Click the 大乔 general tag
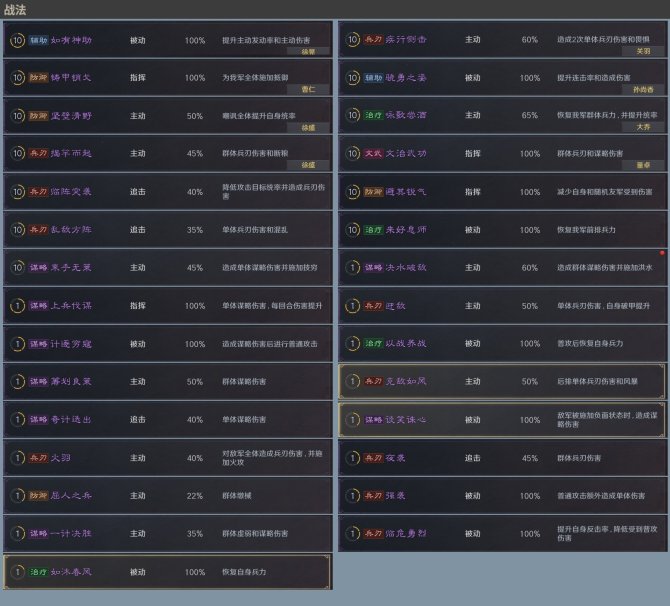 (642, 127)
